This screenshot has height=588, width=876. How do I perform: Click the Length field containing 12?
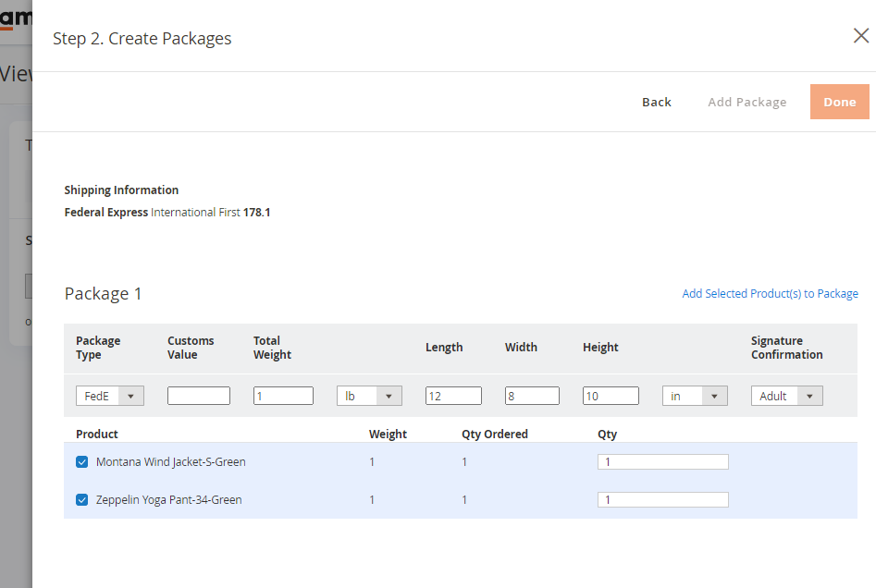point(453,395)
